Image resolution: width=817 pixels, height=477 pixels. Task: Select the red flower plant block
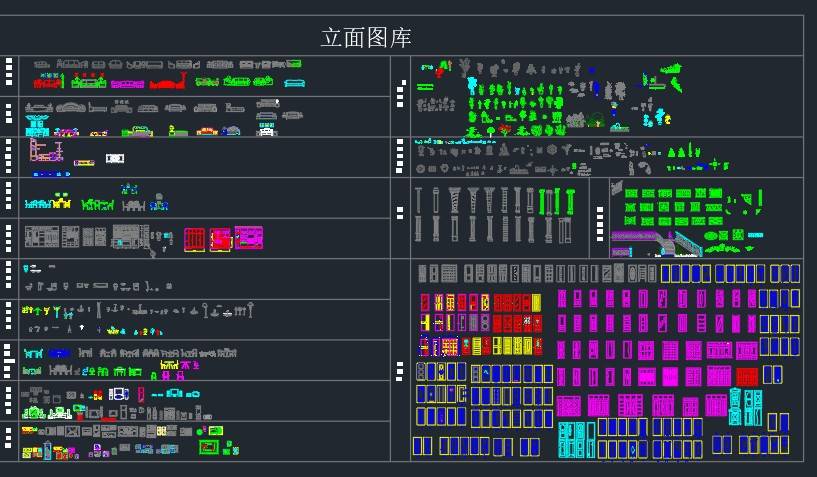pos(504,129)
